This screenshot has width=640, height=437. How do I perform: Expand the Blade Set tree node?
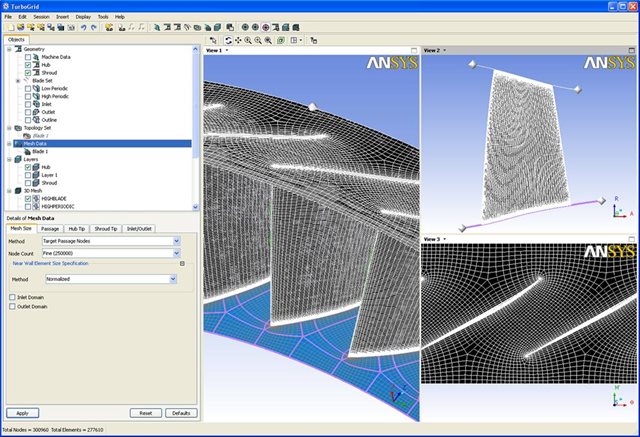(18, 81)
